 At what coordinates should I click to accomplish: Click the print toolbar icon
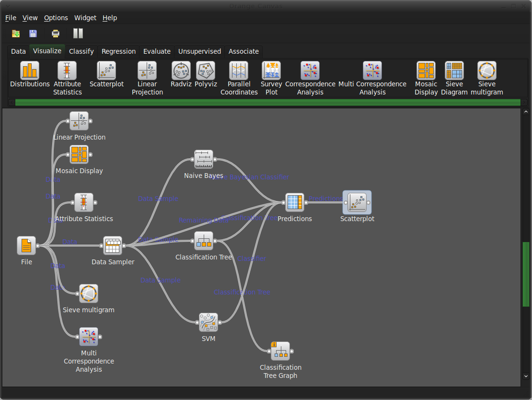56,34
